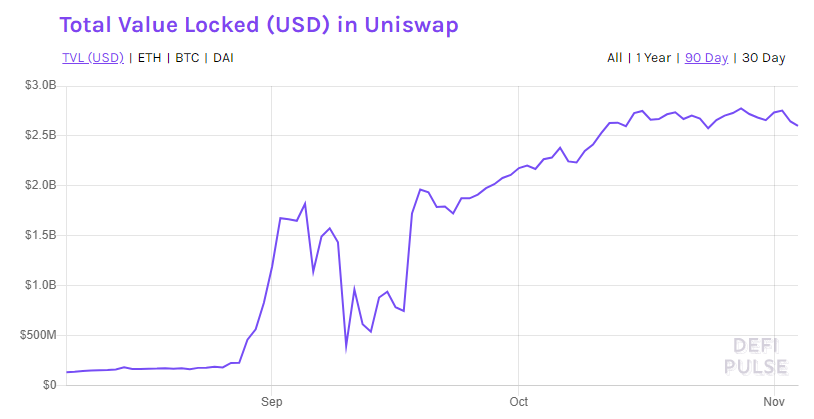Click the $2.0B y-axis label

[x=40, y=185]
